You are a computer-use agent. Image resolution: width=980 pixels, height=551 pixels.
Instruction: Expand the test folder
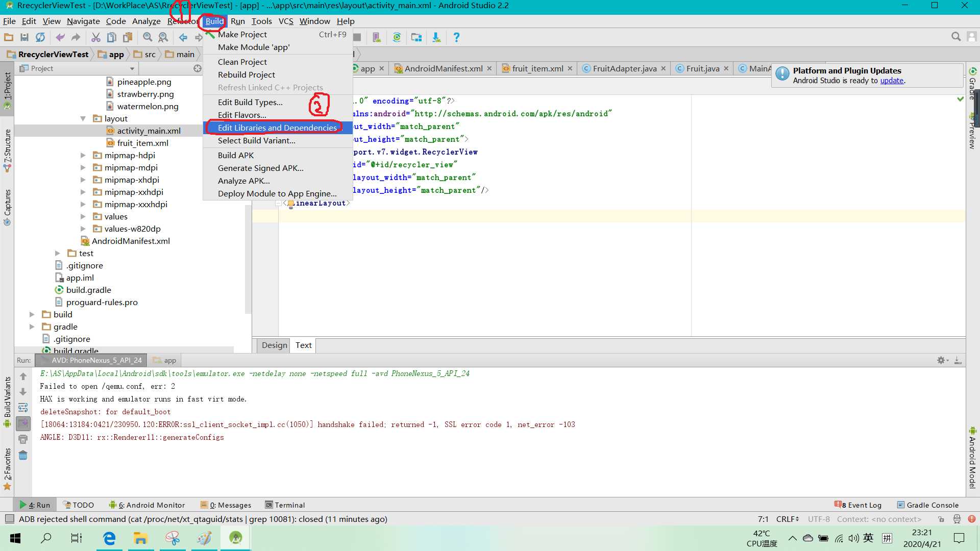[x=57, y=254]
